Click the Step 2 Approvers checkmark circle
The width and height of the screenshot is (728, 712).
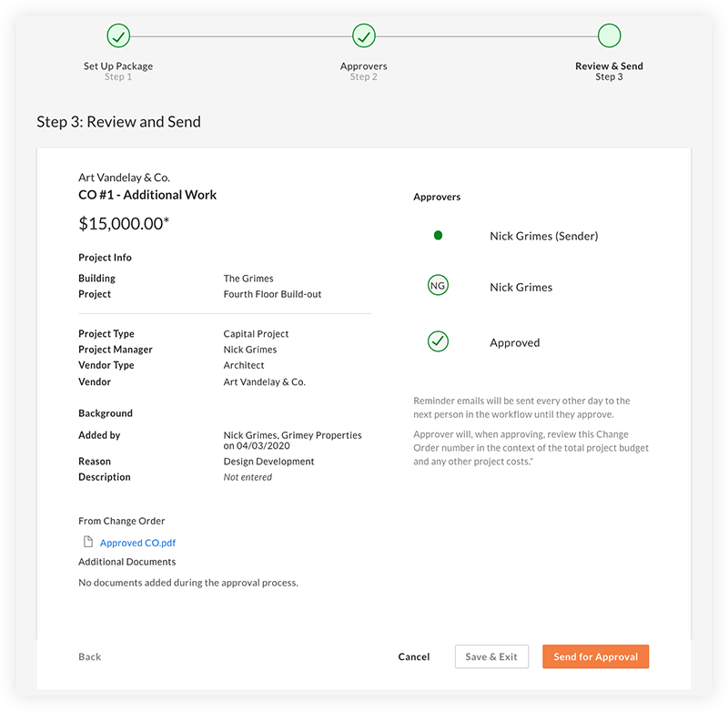click(364, 36)
